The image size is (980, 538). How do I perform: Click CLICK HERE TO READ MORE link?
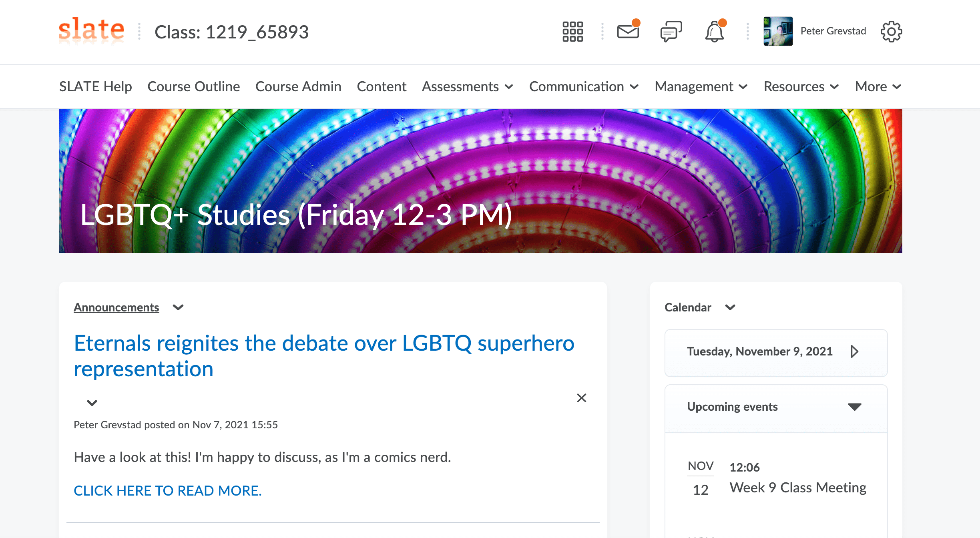167,490
